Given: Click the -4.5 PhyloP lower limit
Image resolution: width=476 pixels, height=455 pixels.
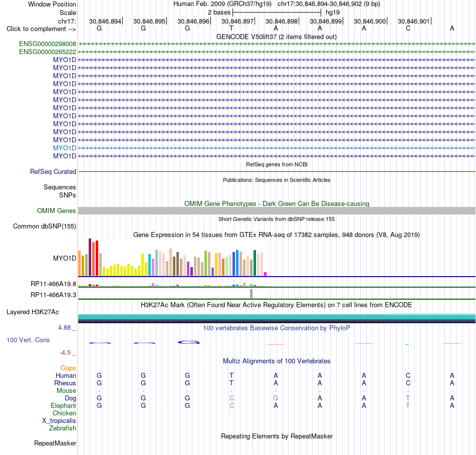Looking at the screenshot, I should click(x=65, y=353).
